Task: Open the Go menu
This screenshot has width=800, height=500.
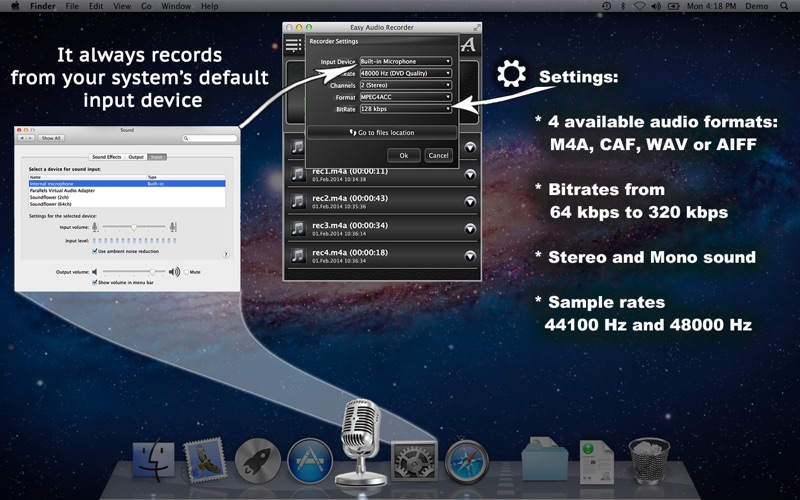Action: pyautogui.click(x=146, y=6)
